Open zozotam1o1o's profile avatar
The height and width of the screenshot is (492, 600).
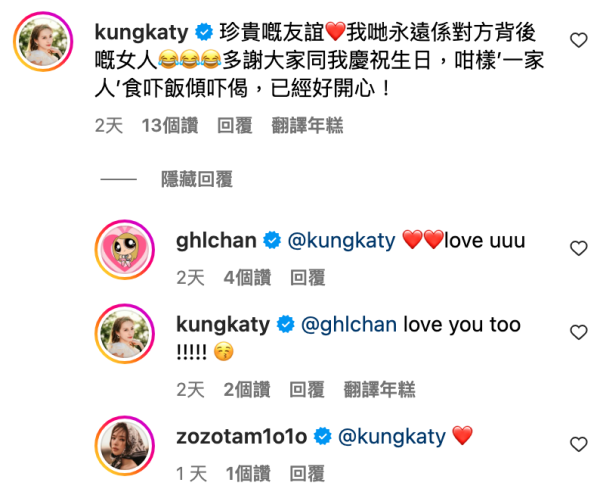click(x=125, y=446)
